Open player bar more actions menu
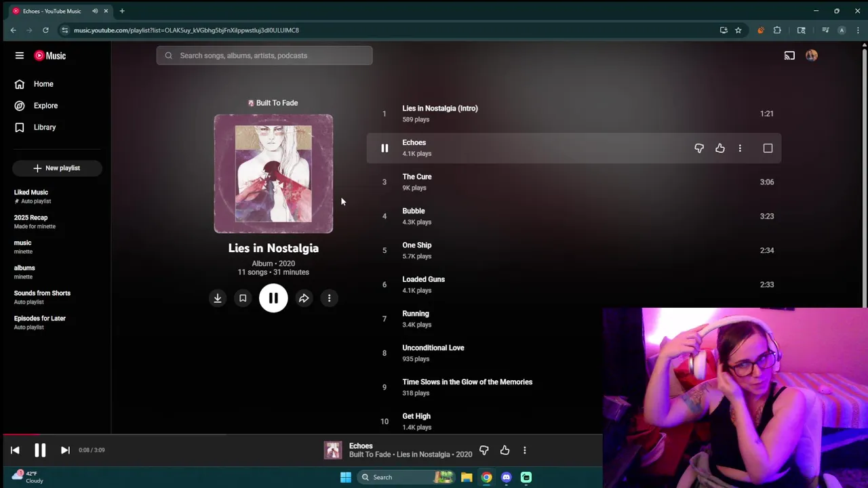This screenshot has width=868, height=488. [524, 450]
